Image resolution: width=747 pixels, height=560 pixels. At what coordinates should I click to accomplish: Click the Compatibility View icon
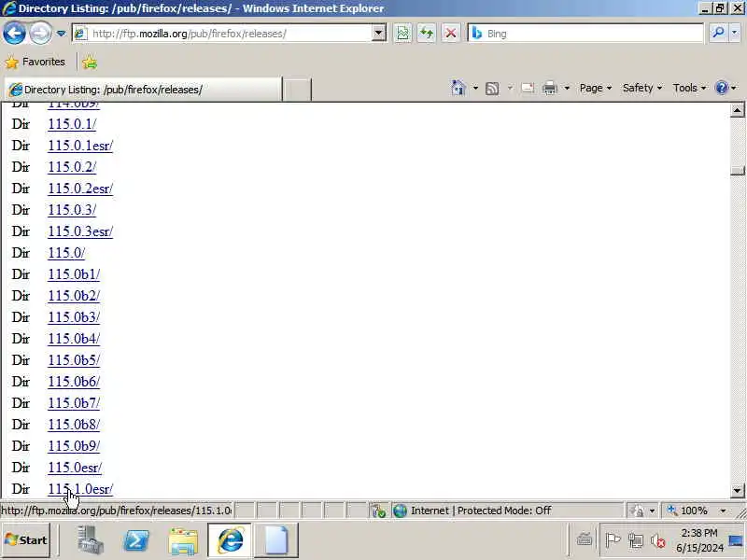click(x=402, y=34)
